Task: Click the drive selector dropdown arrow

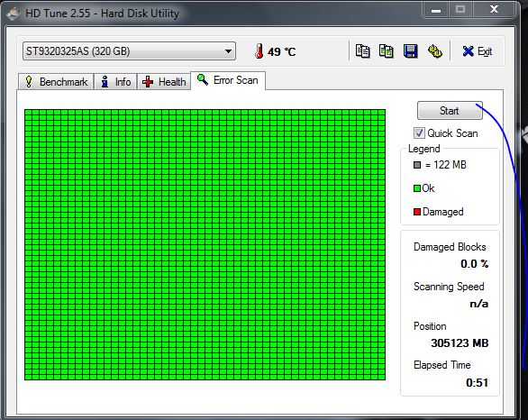Action: 228,51
